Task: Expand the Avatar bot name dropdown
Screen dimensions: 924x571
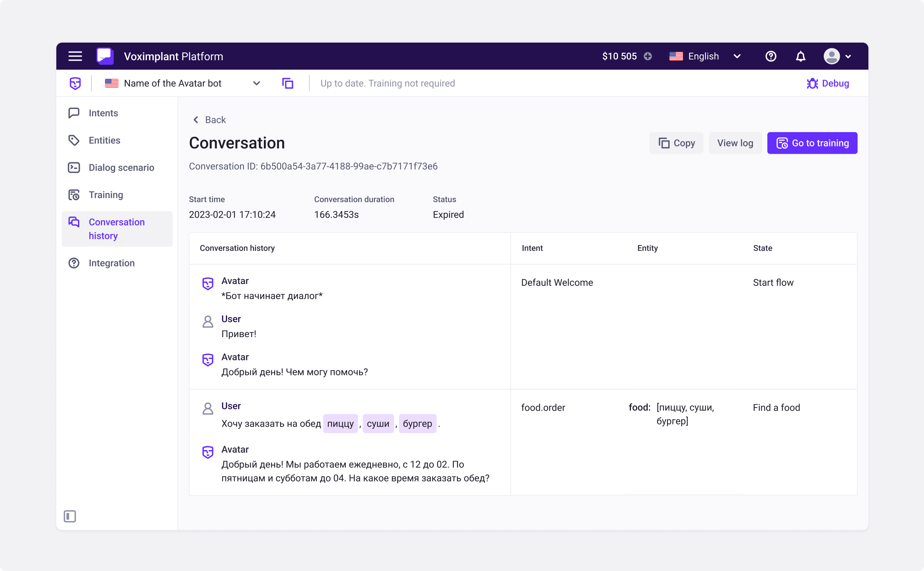Action: pos(256,83)
